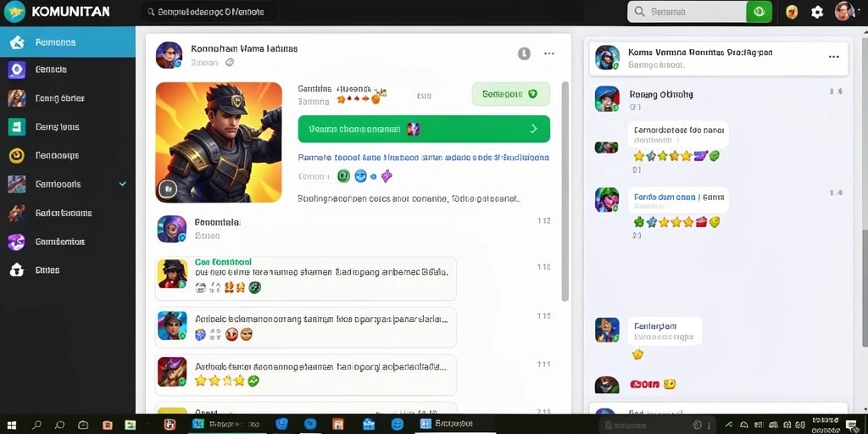
Task: Click the right panel header title text
Action: click(700, 53)
